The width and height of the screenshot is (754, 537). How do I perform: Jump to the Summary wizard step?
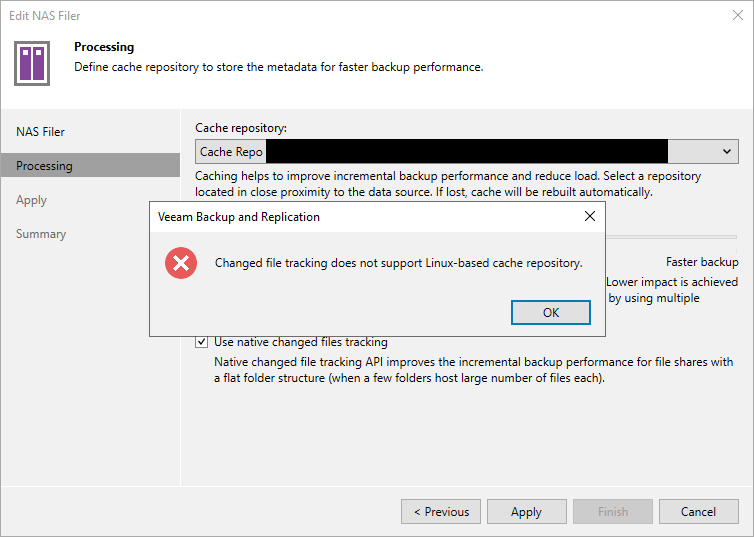click(x=41, y=234)
